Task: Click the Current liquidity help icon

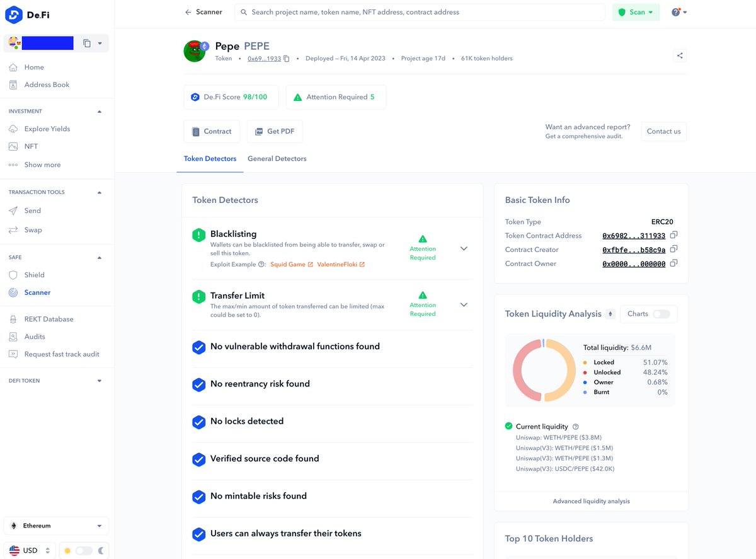Action: (576, 427)
